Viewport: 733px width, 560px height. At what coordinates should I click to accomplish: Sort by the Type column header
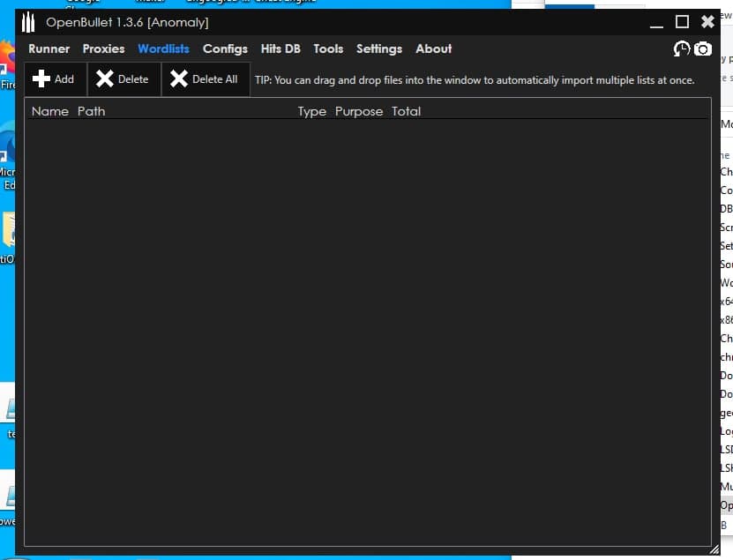311,112
